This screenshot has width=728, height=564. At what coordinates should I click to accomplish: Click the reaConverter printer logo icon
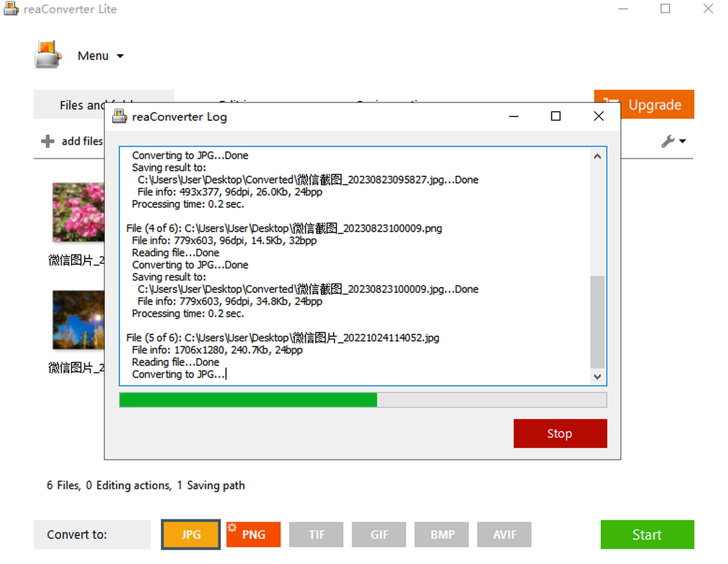[x=48, y=55]
